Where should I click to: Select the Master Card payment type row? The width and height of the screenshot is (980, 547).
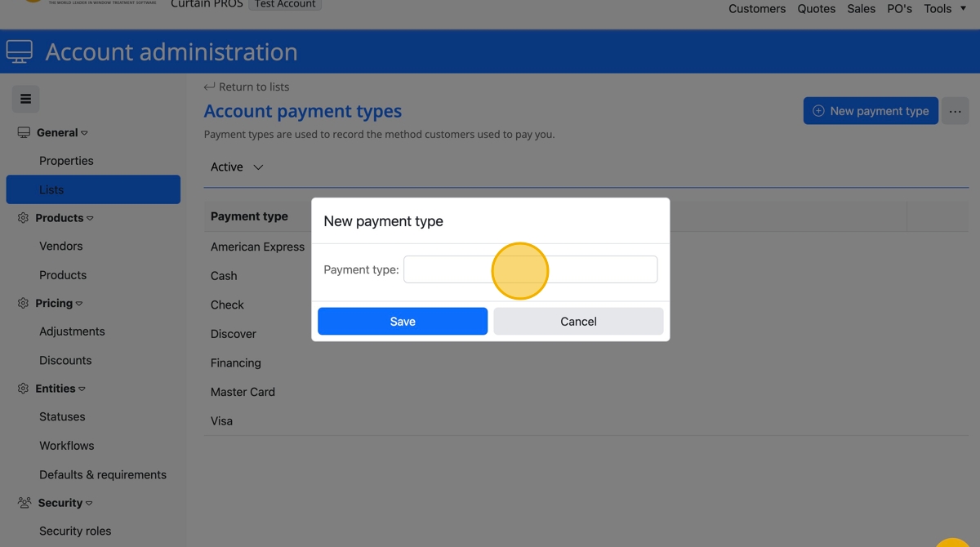(586, 392)
